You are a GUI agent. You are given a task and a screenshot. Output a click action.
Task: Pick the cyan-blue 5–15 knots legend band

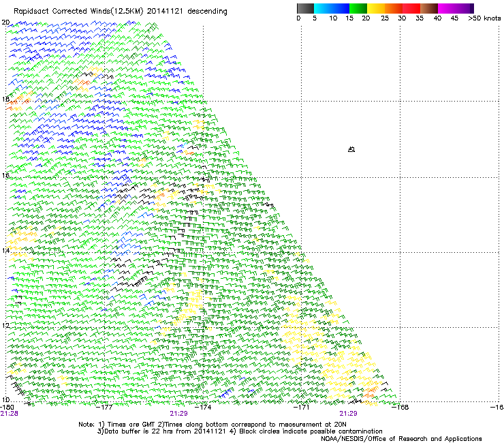point(332,8)
